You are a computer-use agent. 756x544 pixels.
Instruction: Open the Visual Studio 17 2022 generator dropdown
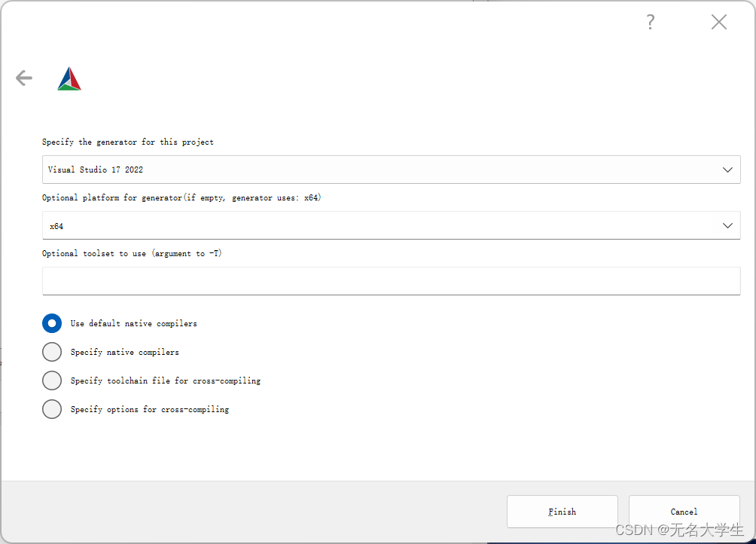(391, 170)
